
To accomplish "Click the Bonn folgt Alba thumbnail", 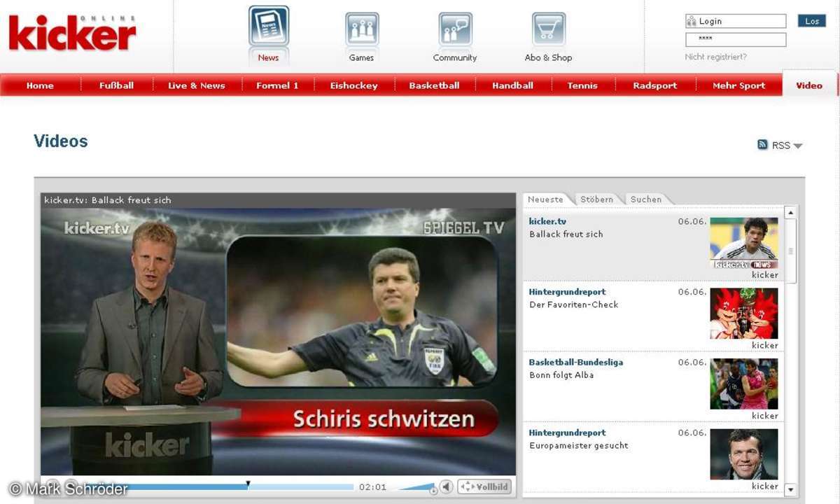I will point(744,384).
